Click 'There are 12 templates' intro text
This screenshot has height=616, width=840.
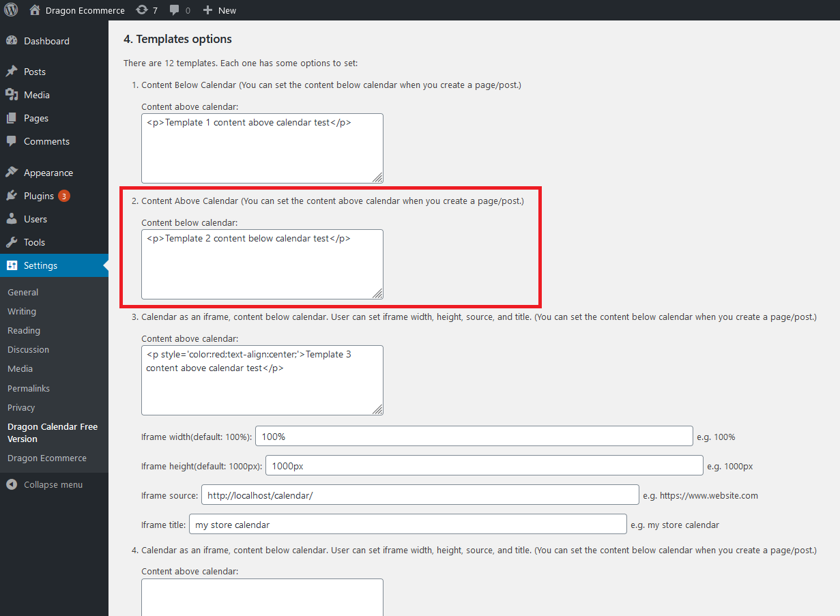coord(240,63)
